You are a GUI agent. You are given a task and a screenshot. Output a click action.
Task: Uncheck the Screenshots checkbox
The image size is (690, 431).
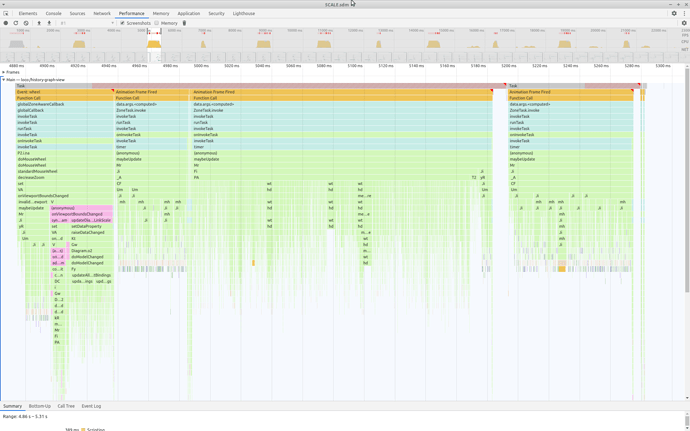pyautogui.click(x=123, y=23)
